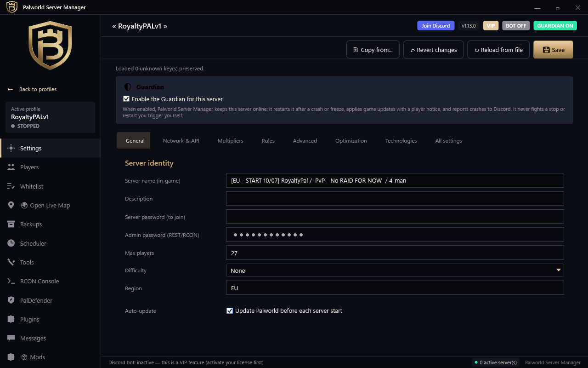Open the Technologies tab
The width and height of the screenshot is (588, 368).
(401, 140)
